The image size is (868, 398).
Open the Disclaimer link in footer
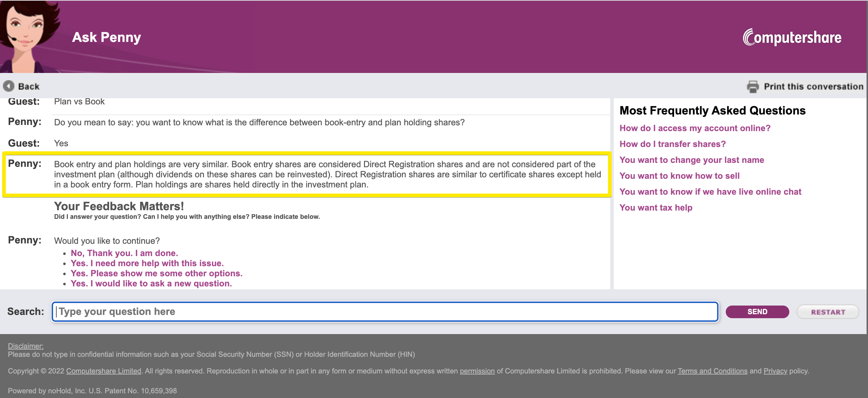26,346
